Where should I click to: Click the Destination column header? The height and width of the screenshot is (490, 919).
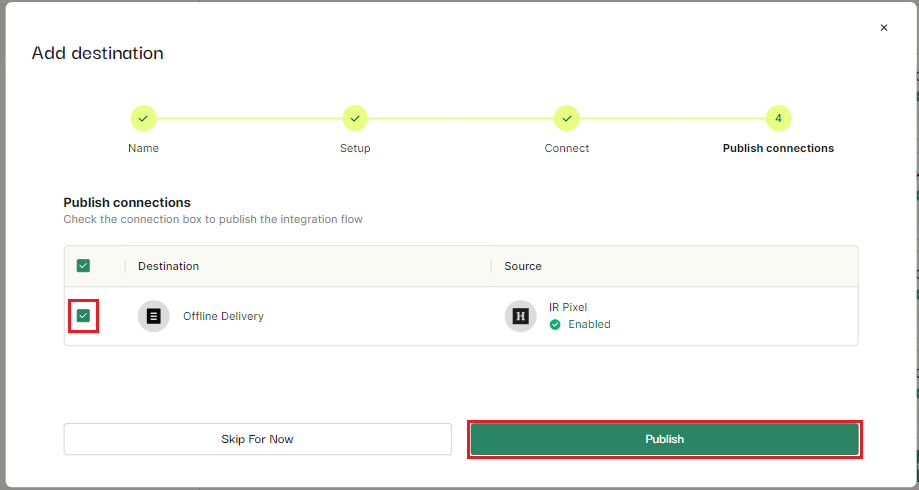[x=168, y=266]
